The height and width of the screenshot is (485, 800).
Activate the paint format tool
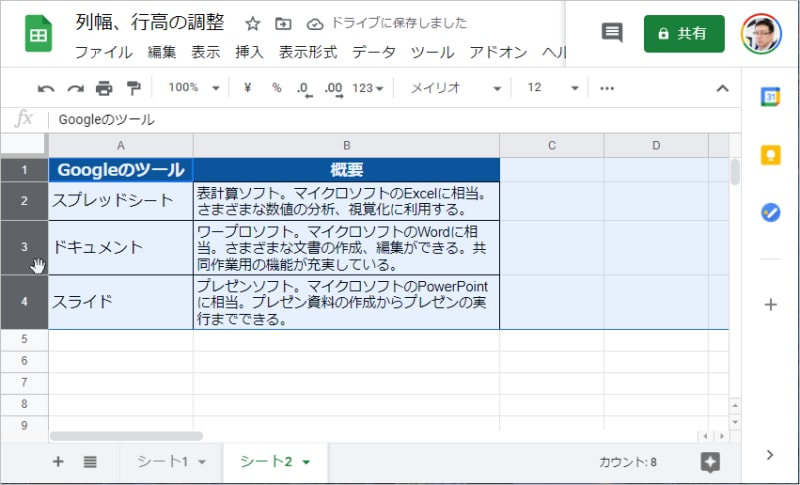tap(133, 88)
